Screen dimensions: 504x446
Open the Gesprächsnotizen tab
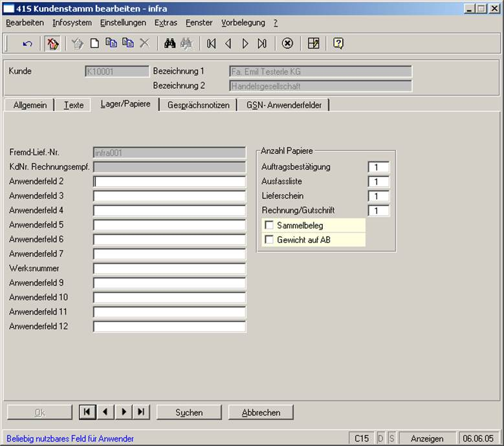[x=198, y=105]
